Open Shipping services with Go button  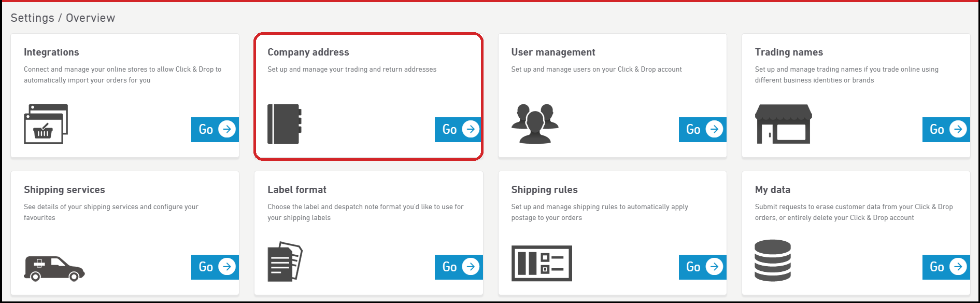[x=215, y=267]
